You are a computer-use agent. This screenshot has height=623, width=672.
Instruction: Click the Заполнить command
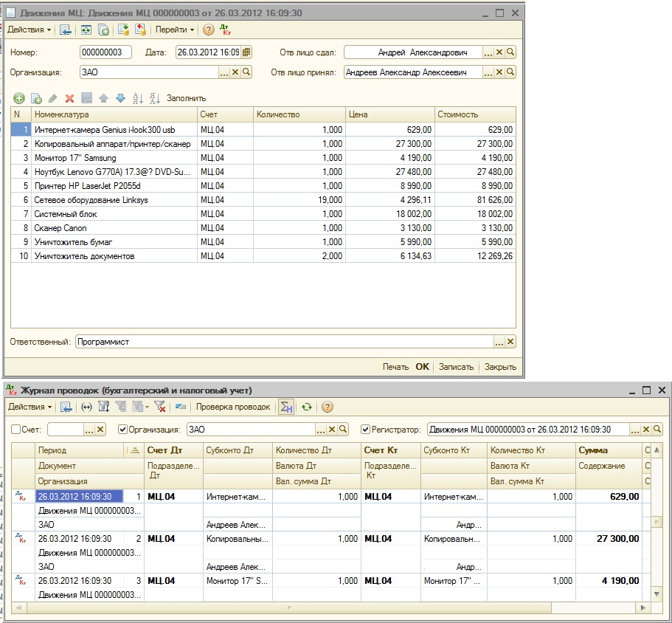click(186, 98)
